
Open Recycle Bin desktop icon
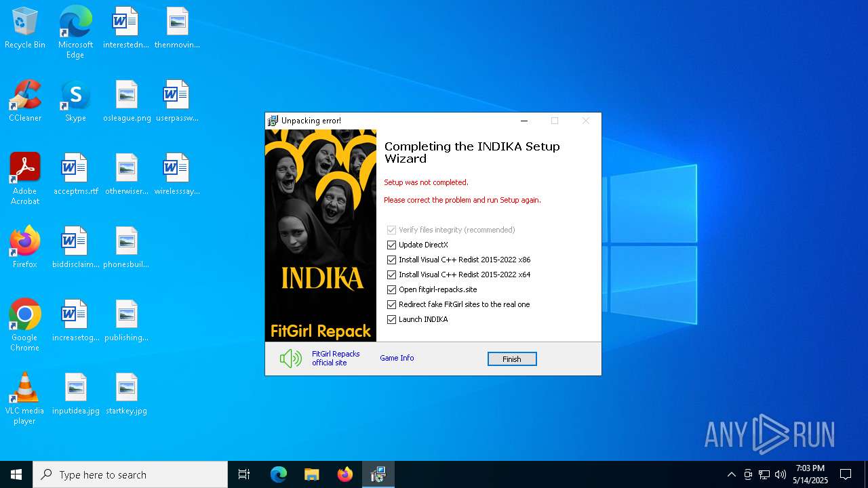coord(25,28)
